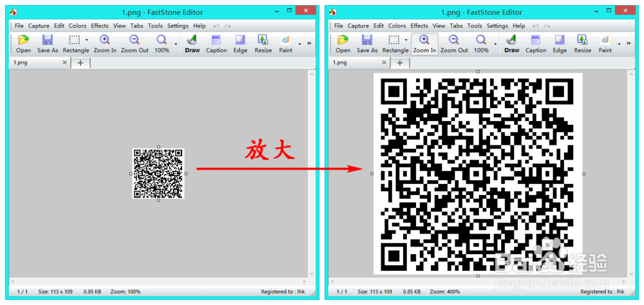This screenshot has width=644, height=305.
Task: Open Effects menu in right window
Action: [419, 26]
